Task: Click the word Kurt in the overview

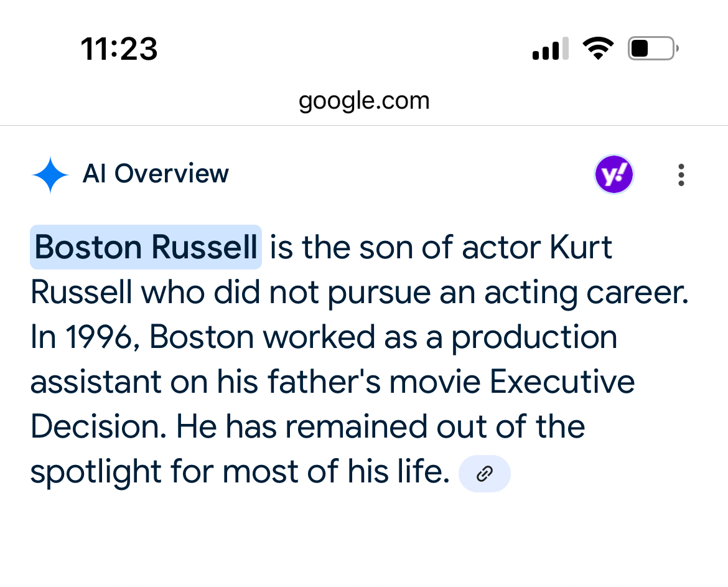Action: pyautogui.click(x=581, y=247)
